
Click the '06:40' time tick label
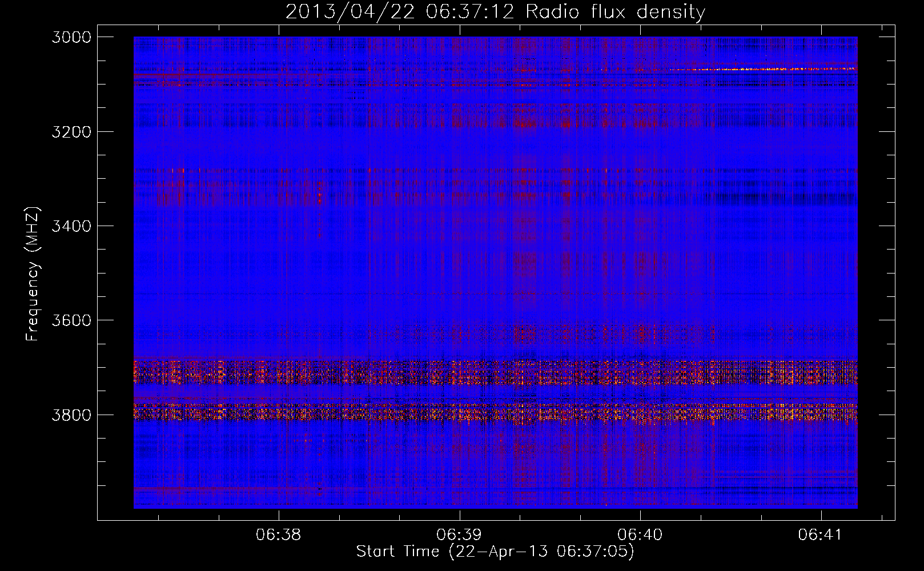click(x=640, y=534)
